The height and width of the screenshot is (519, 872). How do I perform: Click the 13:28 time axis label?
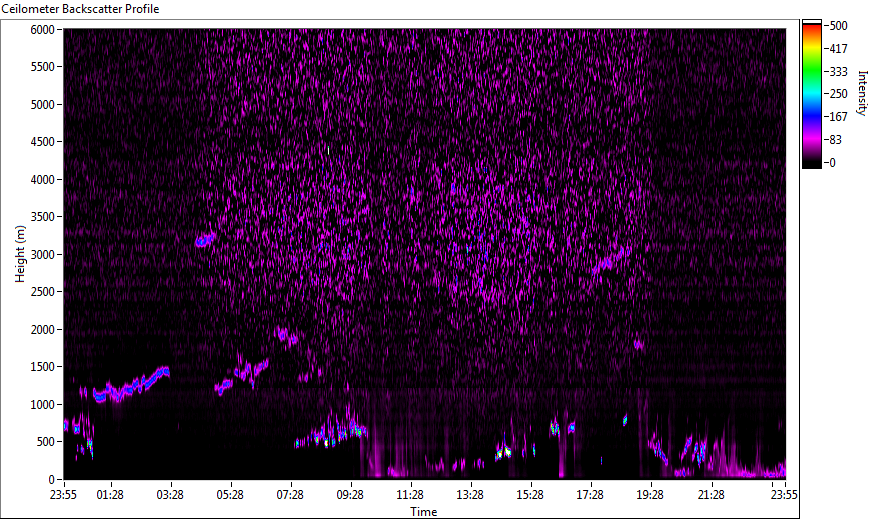pos(470,495)
